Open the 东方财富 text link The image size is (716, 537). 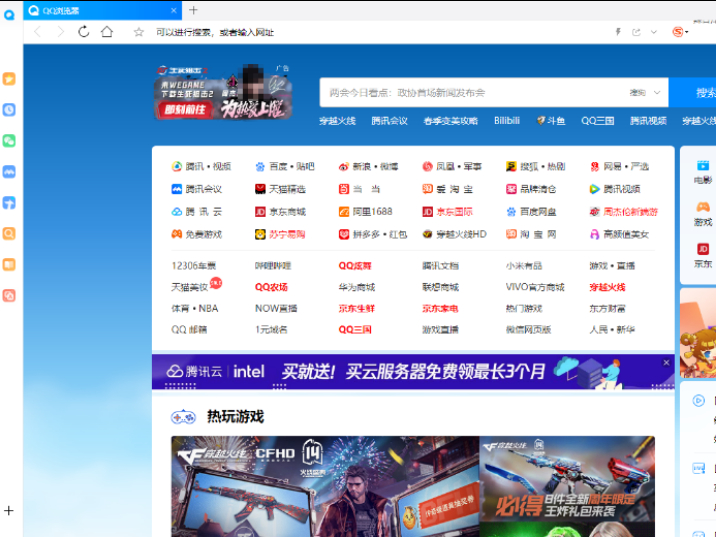point(607,309)
